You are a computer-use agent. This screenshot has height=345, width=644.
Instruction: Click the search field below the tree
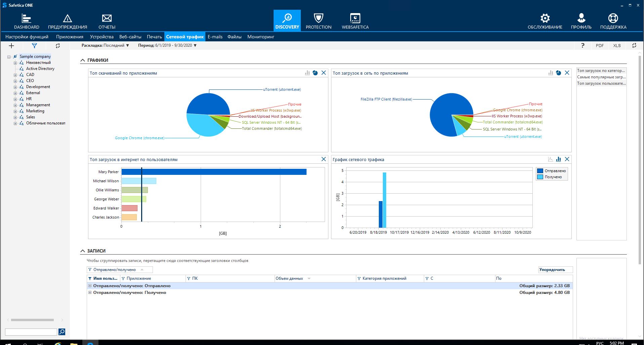click(x=31, y=332)
